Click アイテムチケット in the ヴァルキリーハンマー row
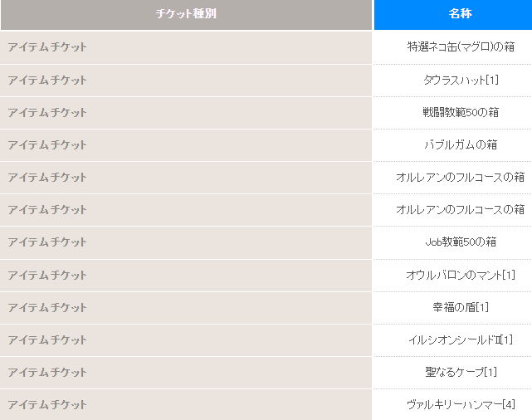Screen dimensions: 532x420 pos(47,404)
